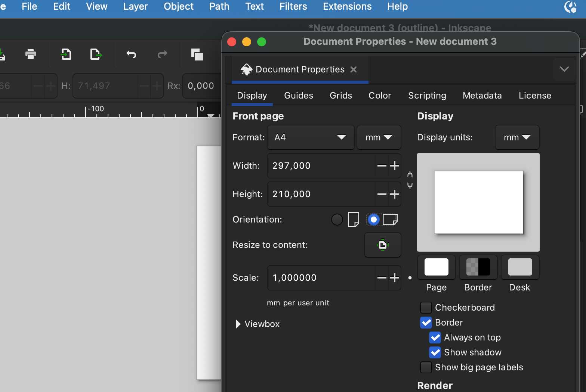Close the Document Properties dialog tab
Viewport: 586px width, 392px height.
point(354,69)
